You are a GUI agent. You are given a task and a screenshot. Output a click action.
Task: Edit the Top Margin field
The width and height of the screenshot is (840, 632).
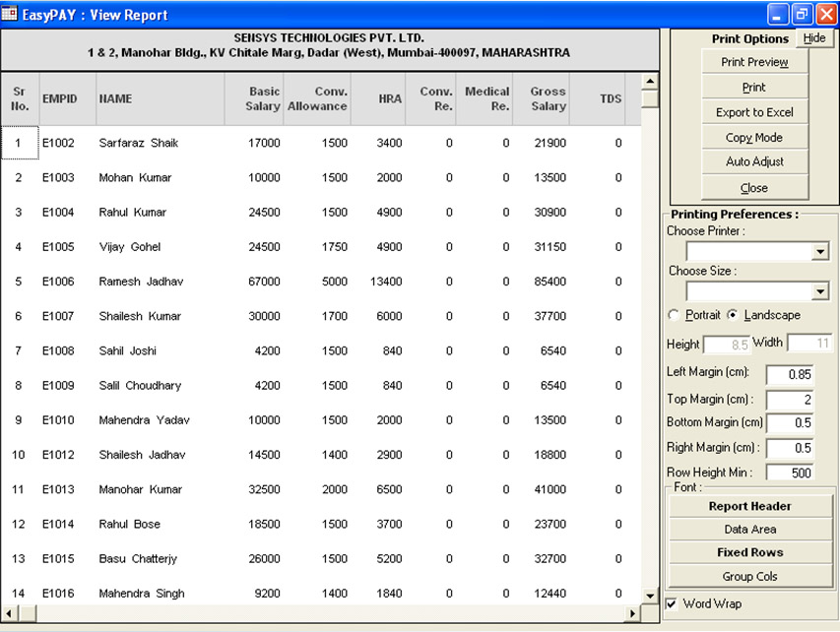pyautogui.click(x=790, y=399)
